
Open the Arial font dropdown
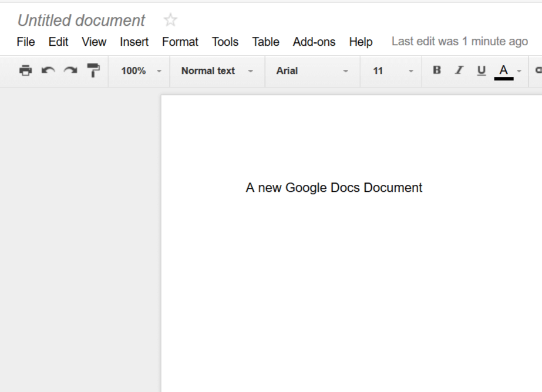coord(312,71)
